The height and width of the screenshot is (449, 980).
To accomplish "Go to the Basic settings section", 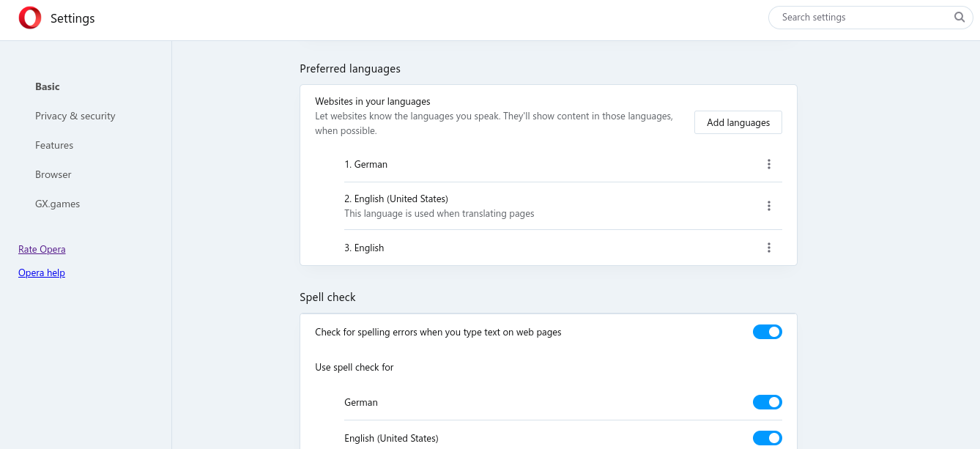I will 48,86.
